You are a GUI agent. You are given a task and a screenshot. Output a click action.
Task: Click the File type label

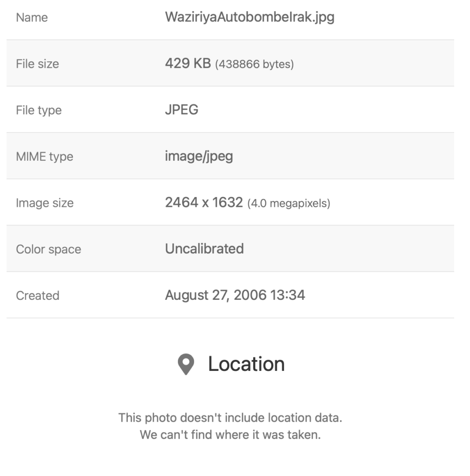pyautogui.click(x=39, y=110)
